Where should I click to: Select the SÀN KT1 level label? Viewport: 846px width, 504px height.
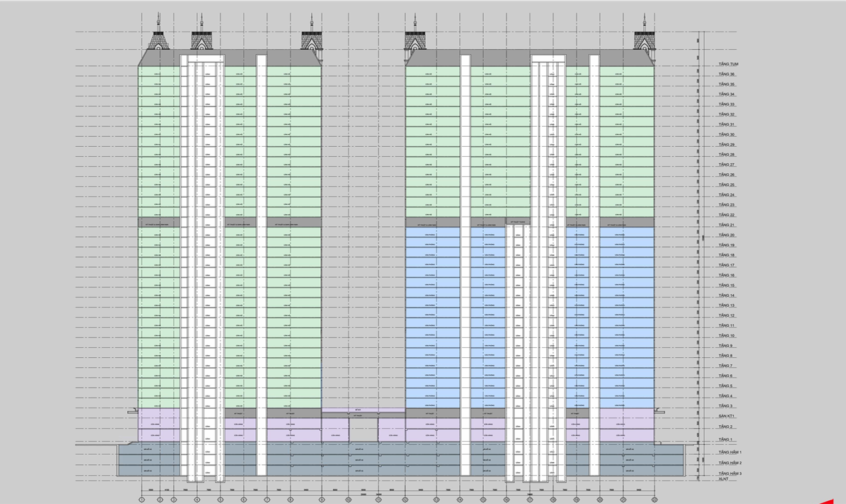(x=727, y=416)
